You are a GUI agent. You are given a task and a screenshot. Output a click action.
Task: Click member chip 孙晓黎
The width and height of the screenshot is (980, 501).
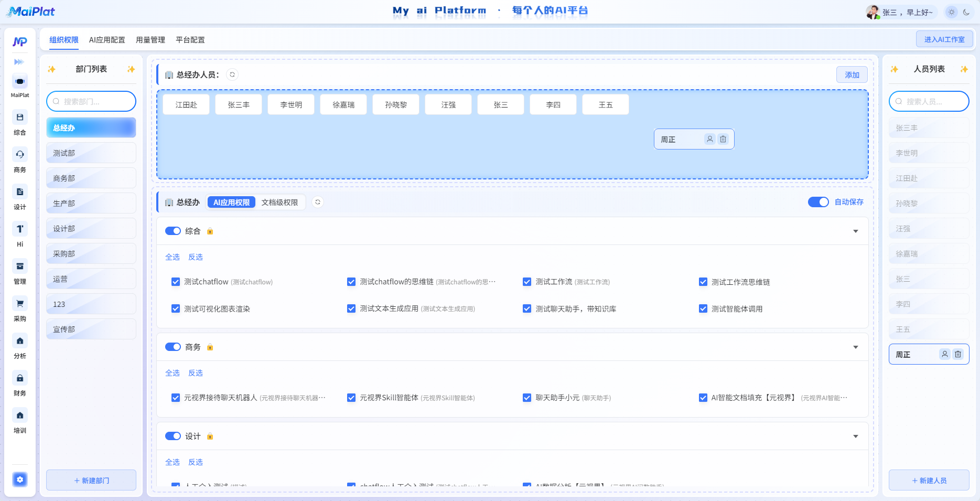pyautogui.click(x=396, y=104)
